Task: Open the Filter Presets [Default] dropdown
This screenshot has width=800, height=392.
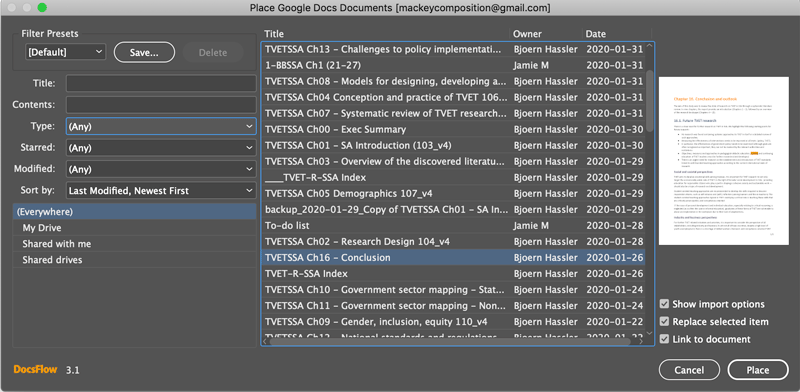Action: point(65,52)
